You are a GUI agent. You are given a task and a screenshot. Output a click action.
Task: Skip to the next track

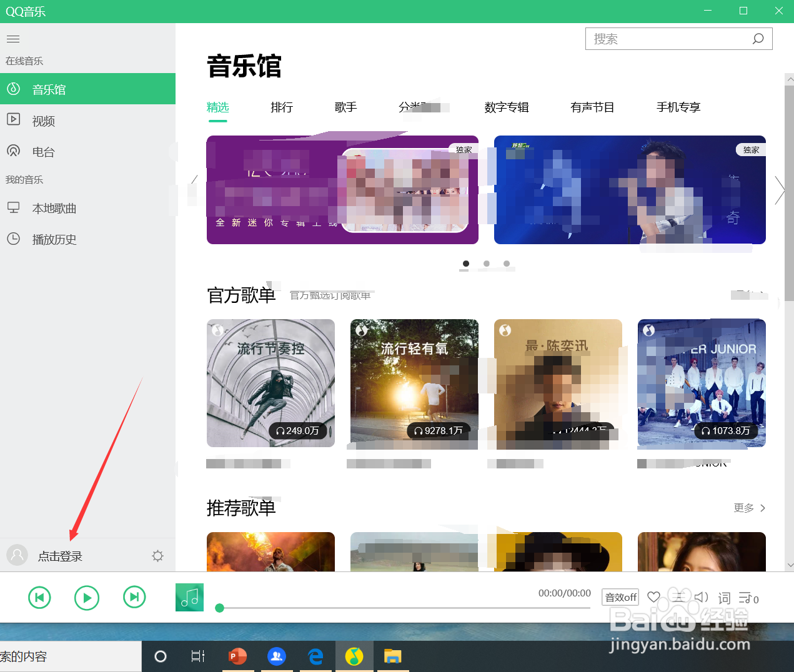click(134, 598)
